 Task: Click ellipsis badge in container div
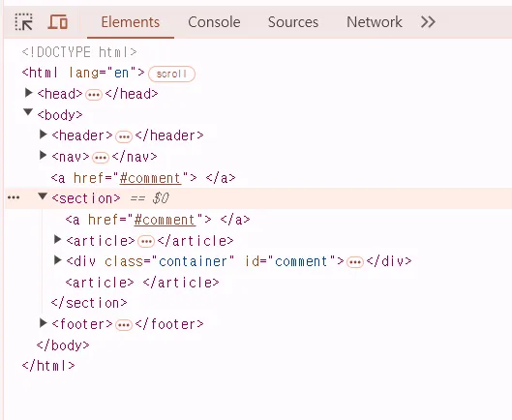(355, 262)
